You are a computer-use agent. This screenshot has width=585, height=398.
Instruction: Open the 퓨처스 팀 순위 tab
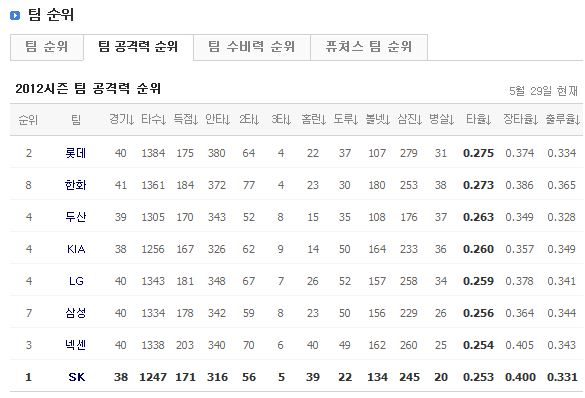click(369, 47)
